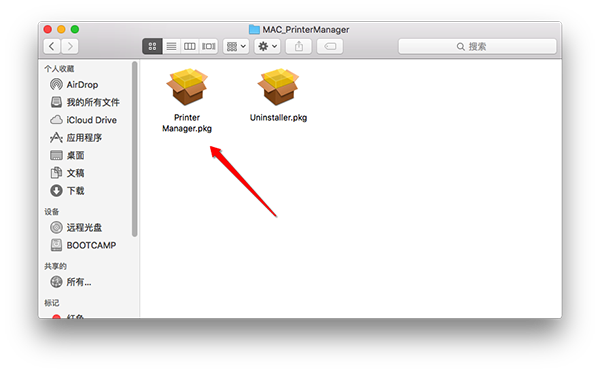Click the Uninstaller.pkg file name
600x373 pixels.
click(278, 117)
